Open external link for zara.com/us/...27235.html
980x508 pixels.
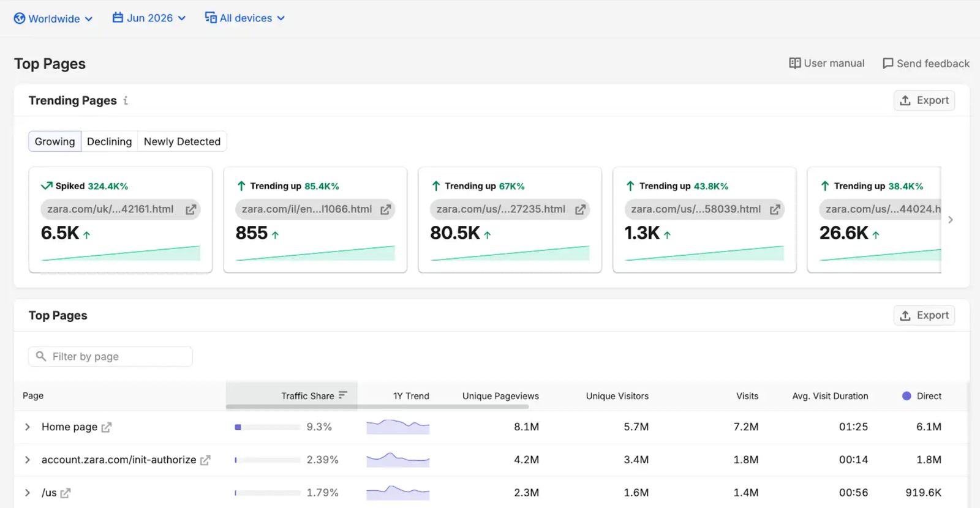[580, 209]
